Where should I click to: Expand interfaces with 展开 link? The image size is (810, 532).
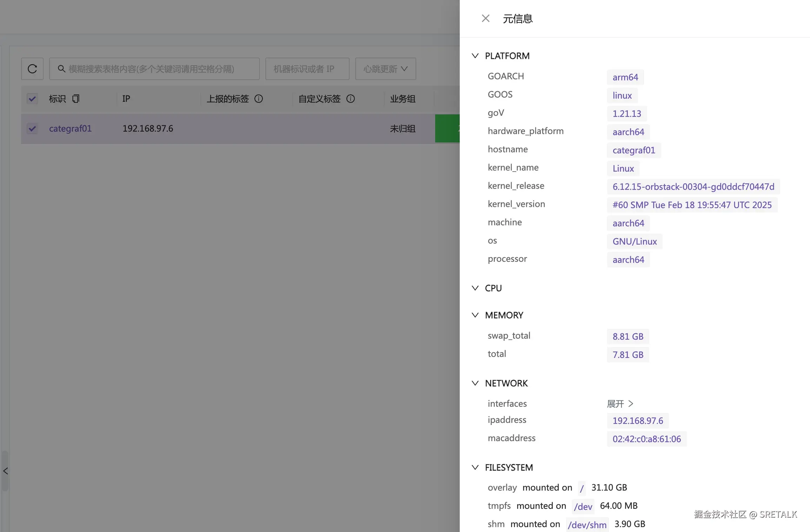click(x=620, y=404)
